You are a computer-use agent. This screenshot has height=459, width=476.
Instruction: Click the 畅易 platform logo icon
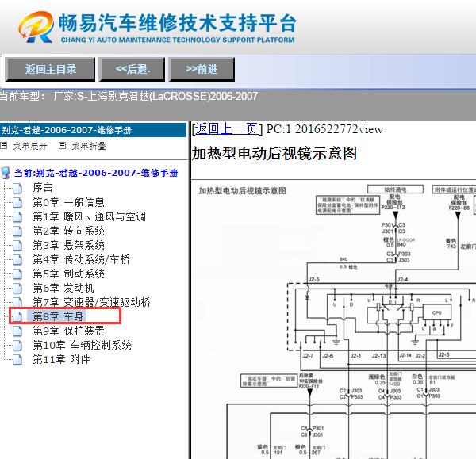point(36,27)
